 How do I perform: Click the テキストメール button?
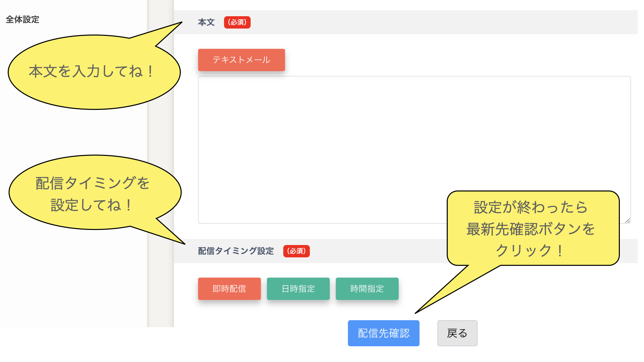(x=241, y=60)
